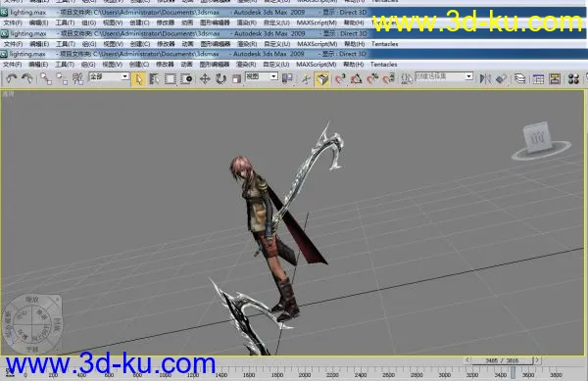Expand the reference coordinate system dropdown 视图
The width and height of the screenshot is (588, 381).
pos(273,76)
